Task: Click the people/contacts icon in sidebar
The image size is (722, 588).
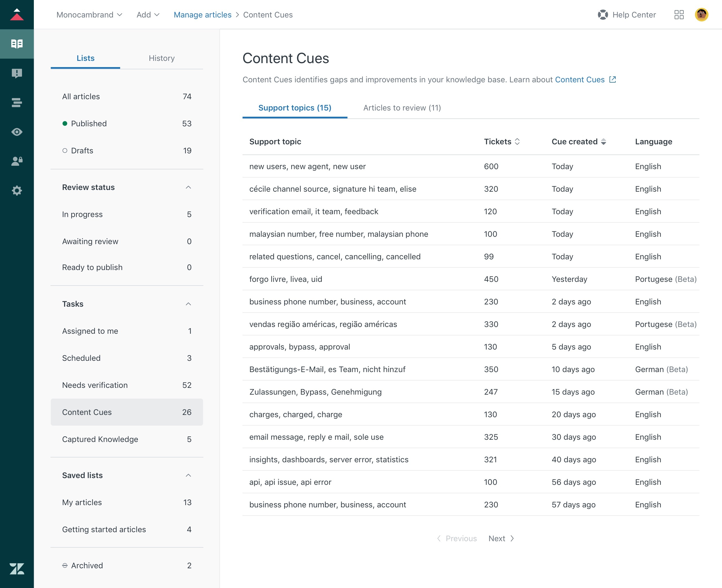Action: click(x=17, y=161)
